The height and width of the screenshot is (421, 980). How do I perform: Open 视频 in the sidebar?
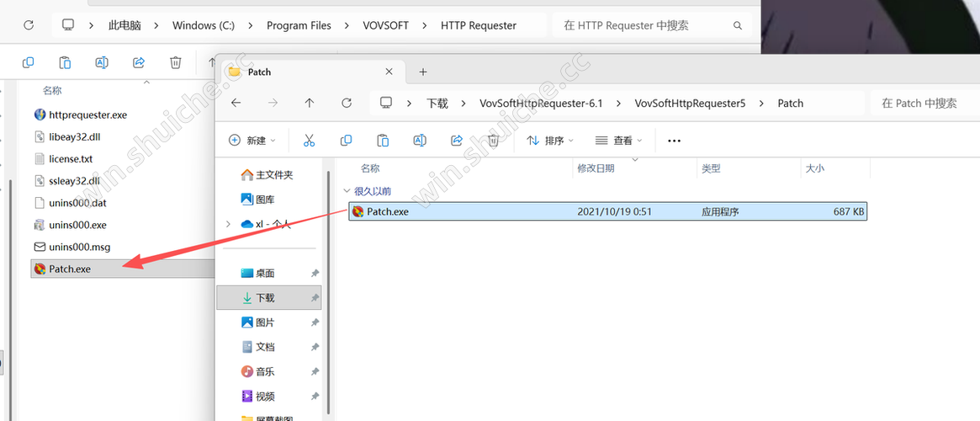pos(259,396)
